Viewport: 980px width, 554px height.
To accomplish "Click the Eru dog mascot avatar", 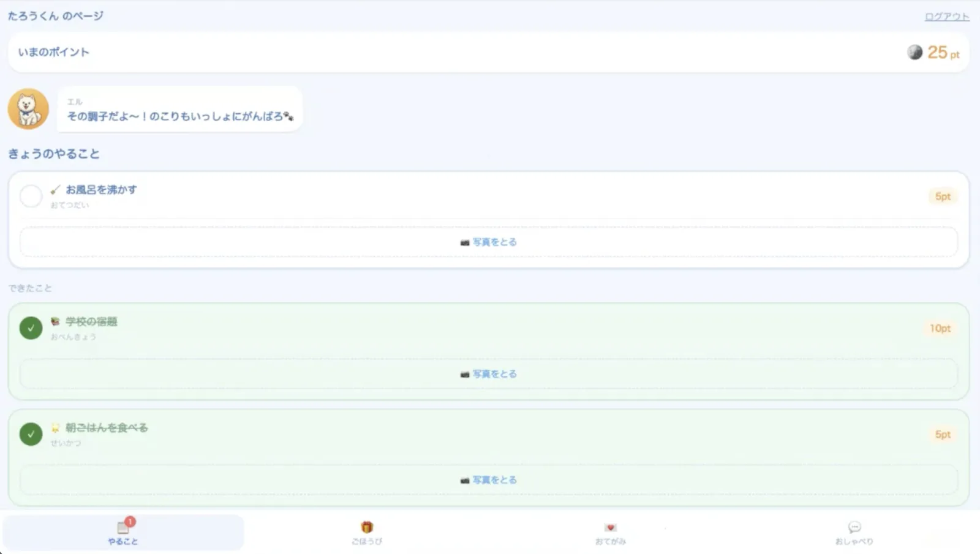I will 28,109.
